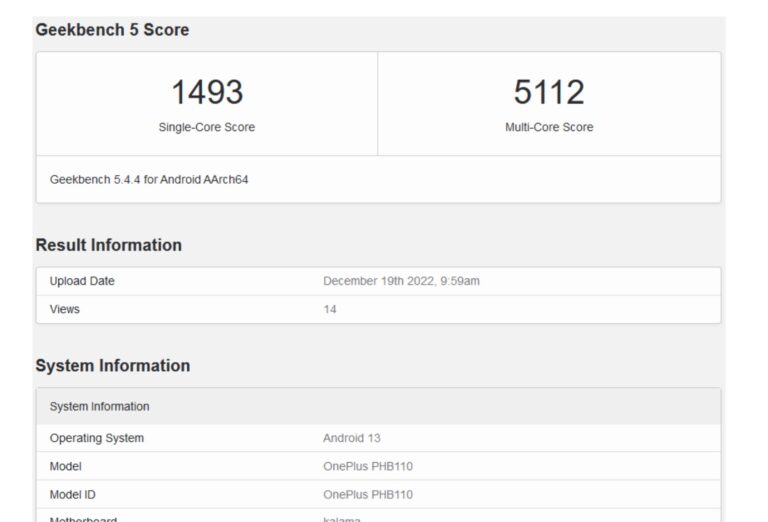Screen dimensions: 768x522
Task: Select the Multi-Core Score label
Action: (548, 127)
